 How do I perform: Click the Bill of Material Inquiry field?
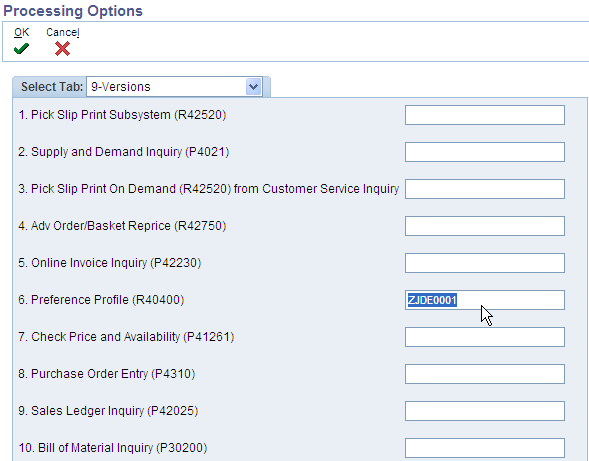click(x=485, y=448)
